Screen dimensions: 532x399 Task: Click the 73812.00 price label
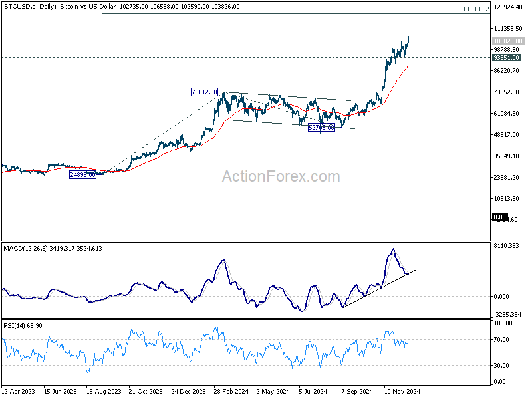point(204,92)
